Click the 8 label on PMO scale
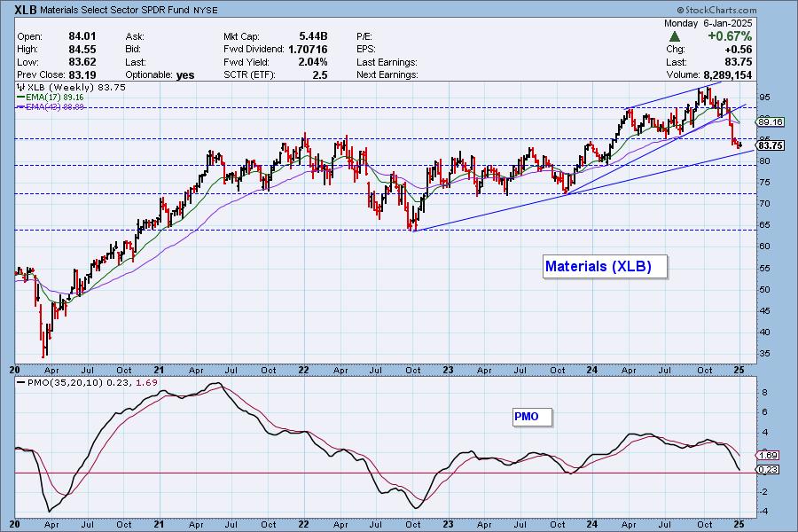798x532 pixels. click(x=765, y=393)
